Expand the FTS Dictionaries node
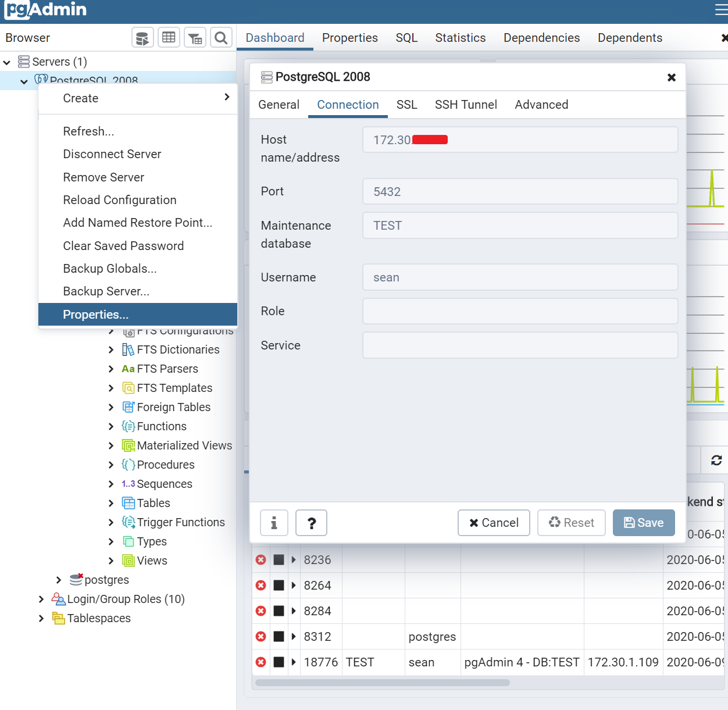 tap(111, 349)
